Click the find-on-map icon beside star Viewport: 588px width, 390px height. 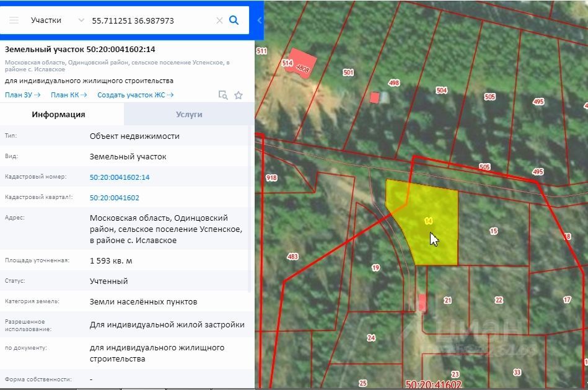[223, 95]
